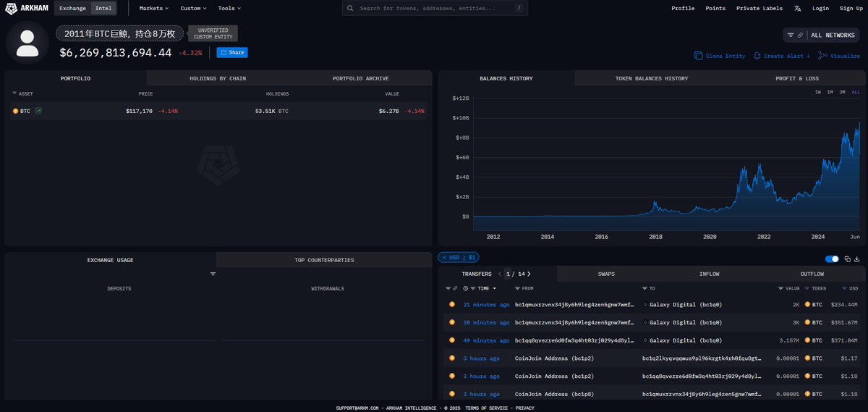Image resolution: width=868 pixels, height=412 pixels.
Task: Click the Galaxy Digital icon in the 2K BTC row
Action: click(645, 304)
